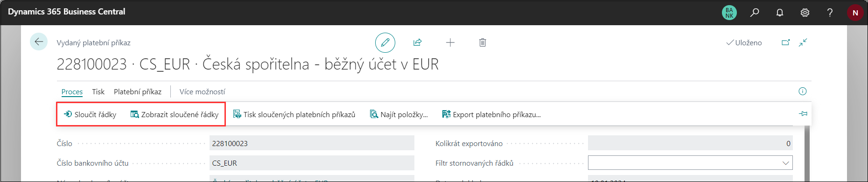Click the help question mark icon

coord(830,13)
